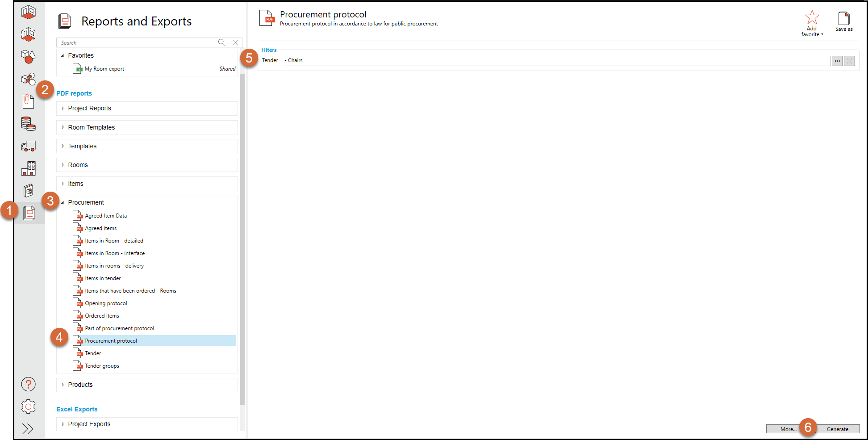The image size is (868, 440).
Task: Open the attachments document icon in sidebar
Action: click(x=28, y=101)
